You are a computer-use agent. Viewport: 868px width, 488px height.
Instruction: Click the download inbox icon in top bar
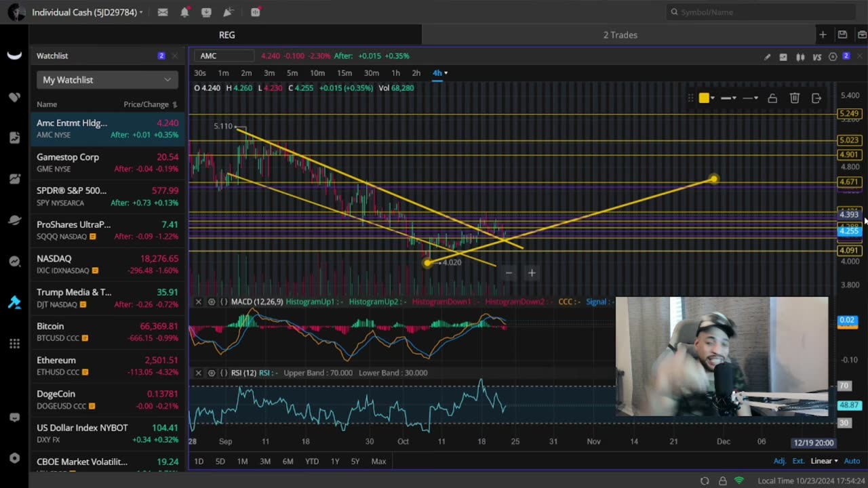[x=206, y=12]
